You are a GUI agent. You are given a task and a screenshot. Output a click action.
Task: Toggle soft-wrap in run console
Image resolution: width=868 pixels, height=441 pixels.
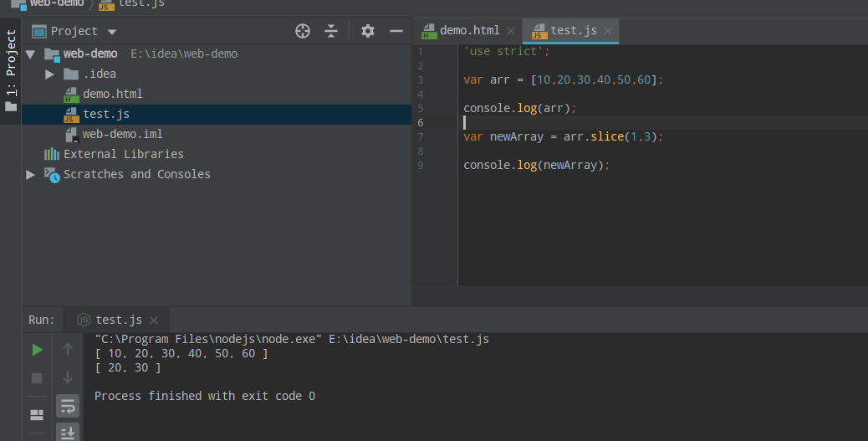tap(68, 406)
